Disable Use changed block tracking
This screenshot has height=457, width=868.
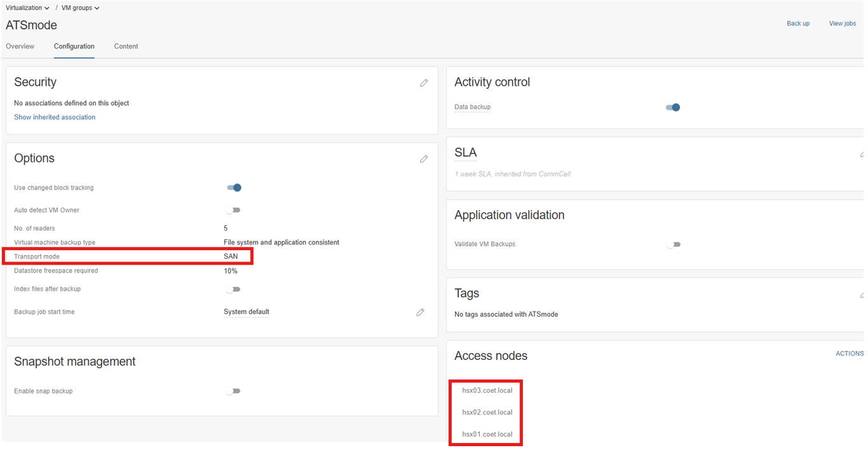point(234,188)
